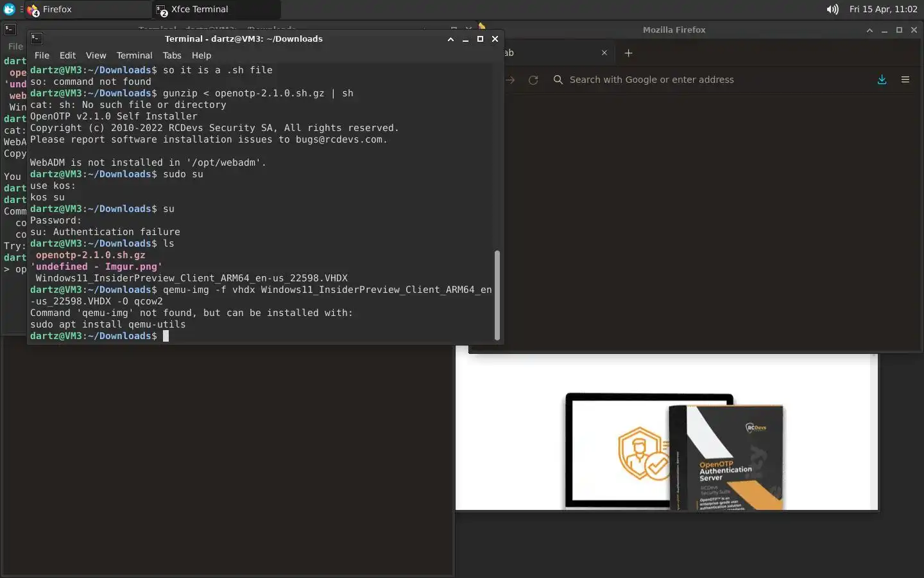924x578 pixels.
Task: Open the clock showing Fri 15 Apr, 11:02
Action: point(883,10)
